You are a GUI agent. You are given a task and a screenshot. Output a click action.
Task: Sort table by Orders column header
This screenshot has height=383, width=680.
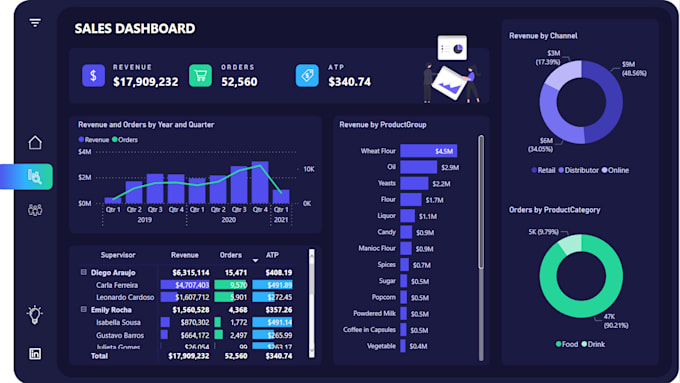pyautogui.click(x=231, y=255)
